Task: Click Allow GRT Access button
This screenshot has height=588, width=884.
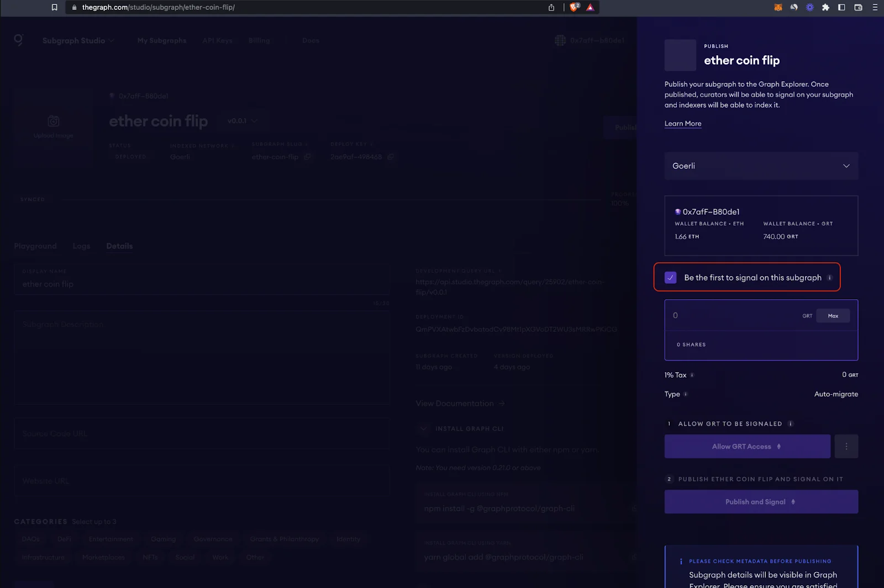Action: point(747,446)
